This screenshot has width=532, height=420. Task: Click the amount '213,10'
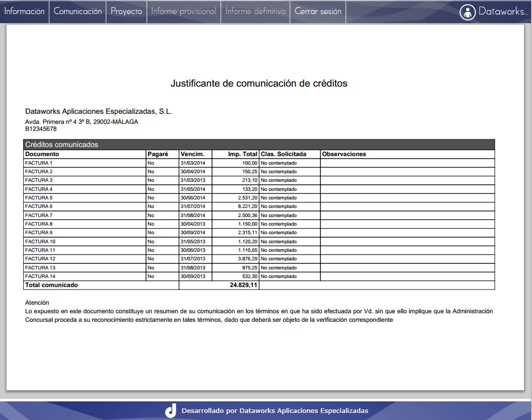coord(250,180)
